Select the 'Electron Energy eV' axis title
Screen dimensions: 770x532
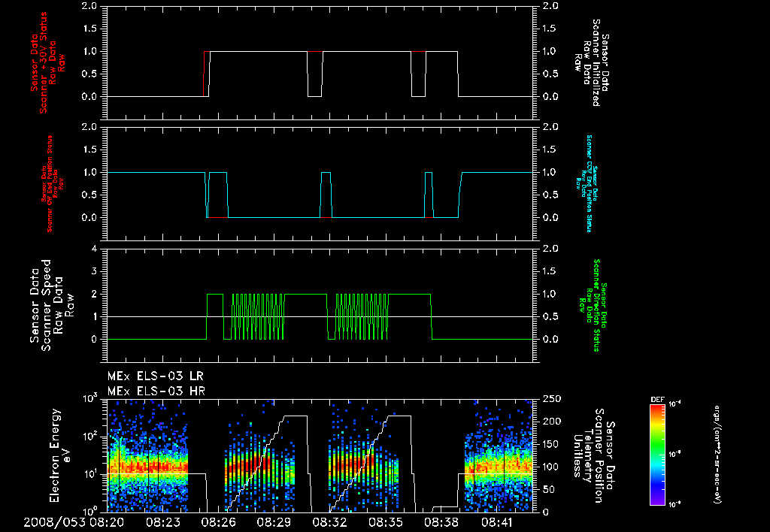pyautogui.click(x=61, y=455)
